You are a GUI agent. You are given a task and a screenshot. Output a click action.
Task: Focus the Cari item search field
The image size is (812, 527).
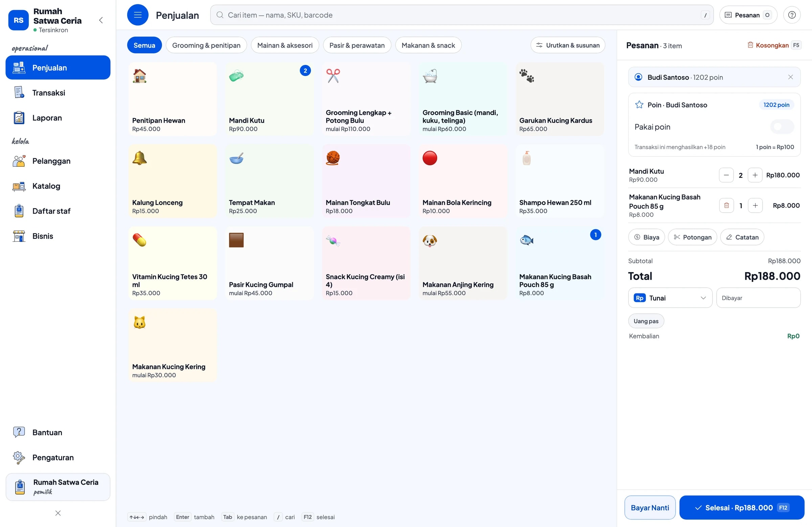pyautogui.click(x=461, y=15)
